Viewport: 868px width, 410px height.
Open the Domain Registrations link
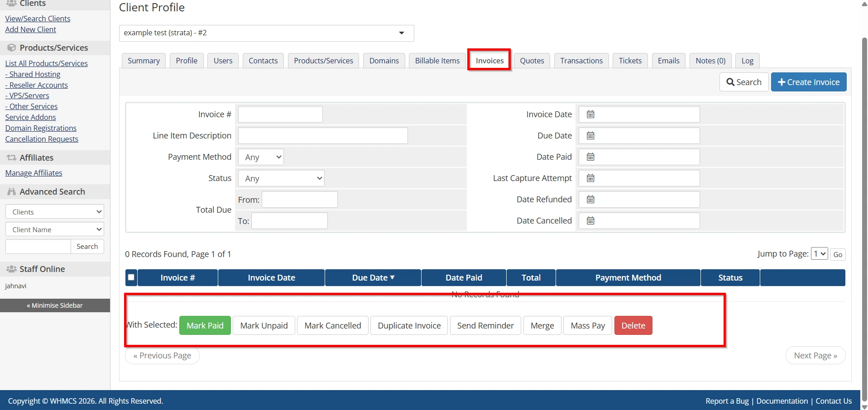coord(41,128)
